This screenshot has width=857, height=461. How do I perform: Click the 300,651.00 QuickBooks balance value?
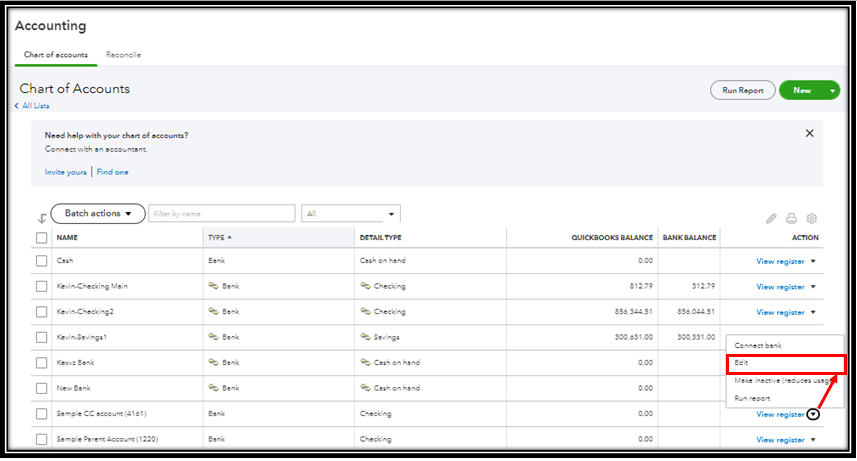coord(633,337)
